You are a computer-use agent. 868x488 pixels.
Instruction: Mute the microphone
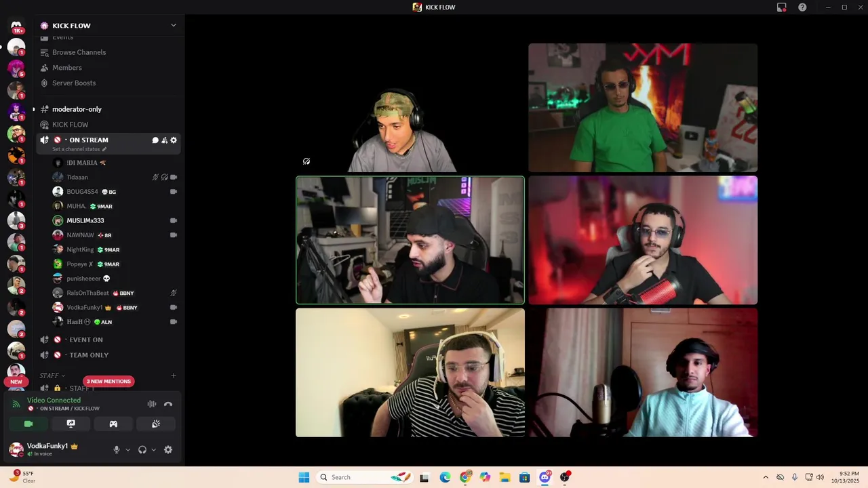tap(117, 449)
